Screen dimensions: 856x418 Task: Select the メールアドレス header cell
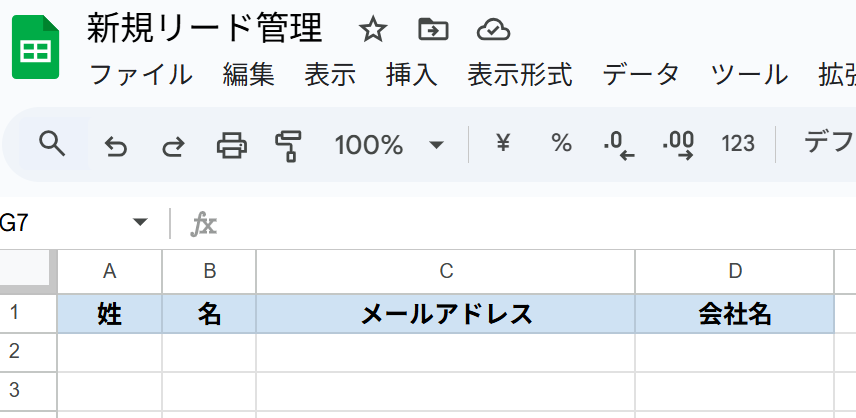tap(445, 314)
